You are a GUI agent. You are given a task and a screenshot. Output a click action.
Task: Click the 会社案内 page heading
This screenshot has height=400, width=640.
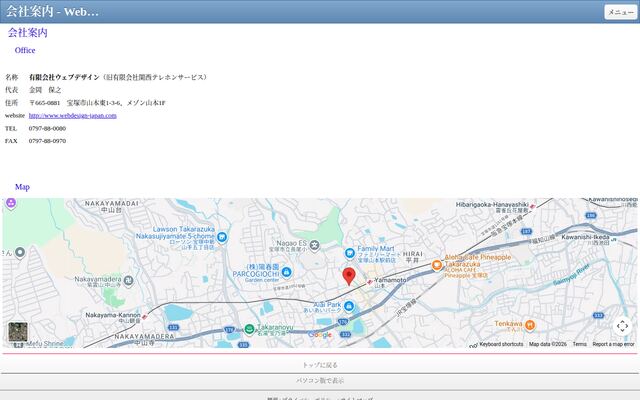click(28, 33)
